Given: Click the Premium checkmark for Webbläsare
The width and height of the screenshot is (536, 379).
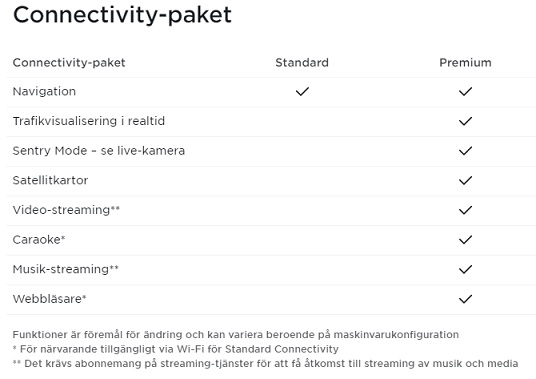Looking at the screenshot, I should coord(465,299).
